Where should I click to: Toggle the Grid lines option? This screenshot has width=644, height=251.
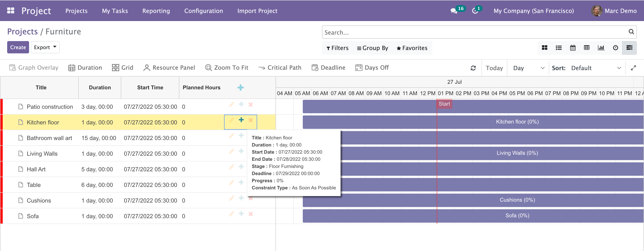point(123,68)
